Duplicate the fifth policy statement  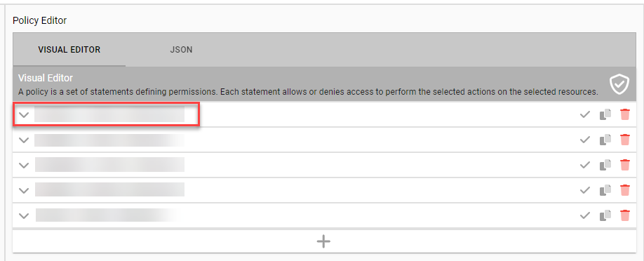point(605,215)
